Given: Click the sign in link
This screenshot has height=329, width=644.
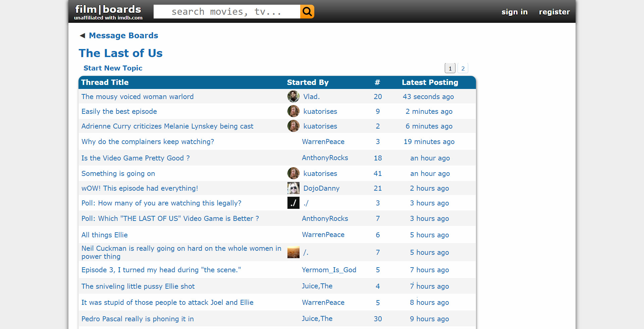Looking at the screenshot, I should coord(515,12).
